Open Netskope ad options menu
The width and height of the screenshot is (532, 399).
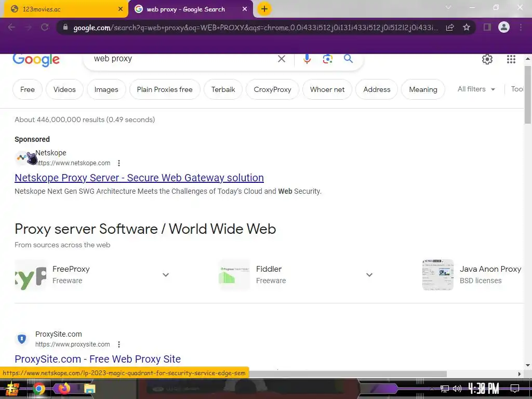119,163
